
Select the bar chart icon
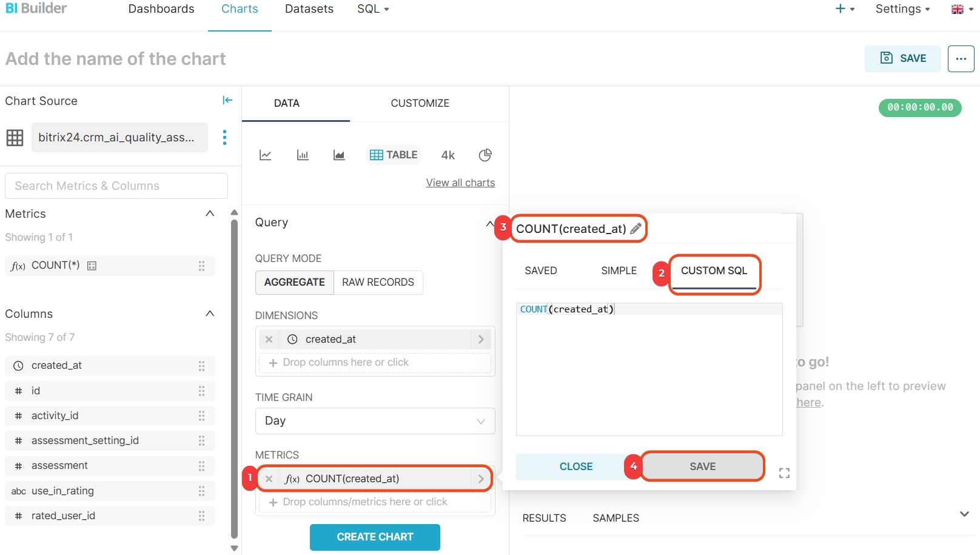coord(303,155)
